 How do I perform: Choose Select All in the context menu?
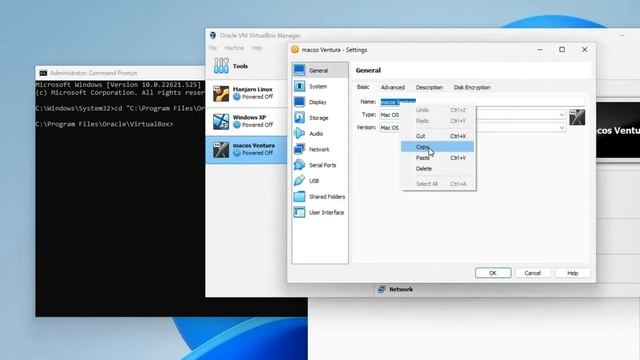[x=438, y=184]
